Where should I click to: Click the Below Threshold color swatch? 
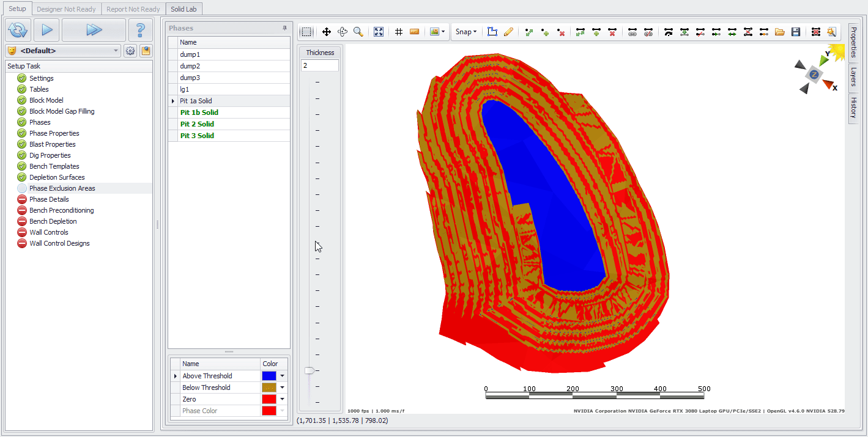pos(269,387)
